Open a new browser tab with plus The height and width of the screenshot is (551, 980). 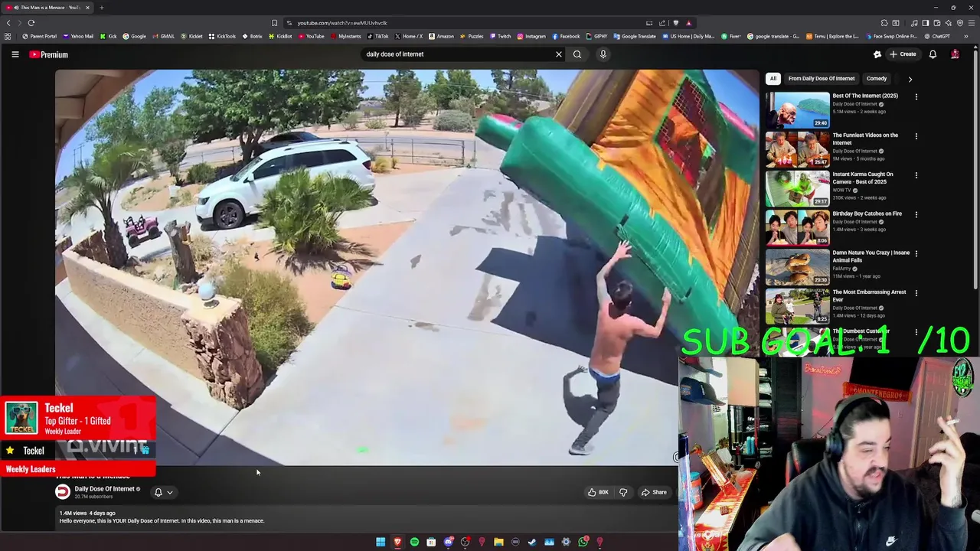coord(101,8)
